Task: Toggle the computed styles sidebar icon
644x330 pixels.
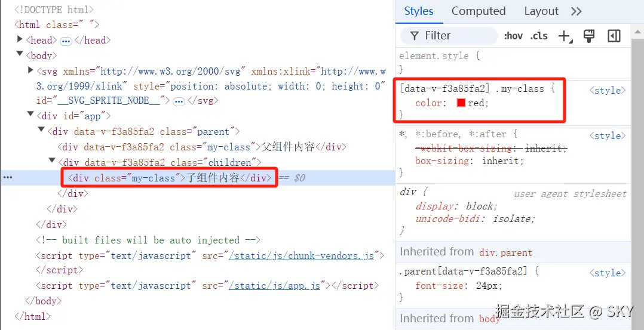Action: (x=614, y=36)
